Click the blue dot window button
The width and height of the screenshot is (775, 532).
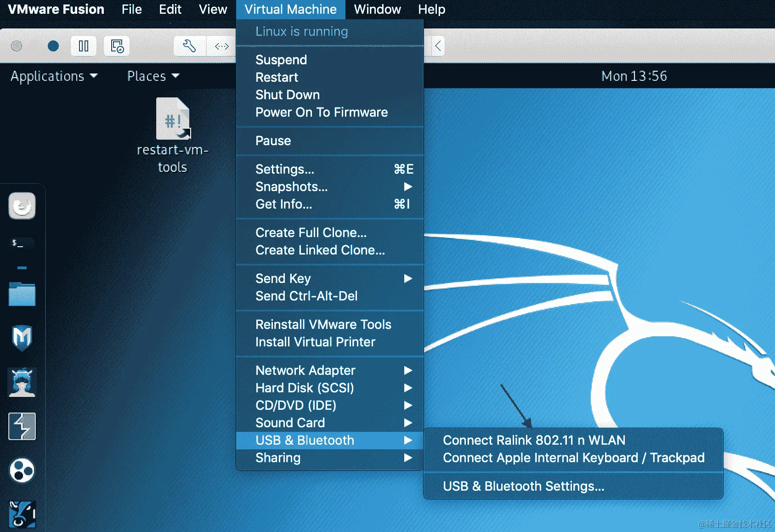[53, 46]
